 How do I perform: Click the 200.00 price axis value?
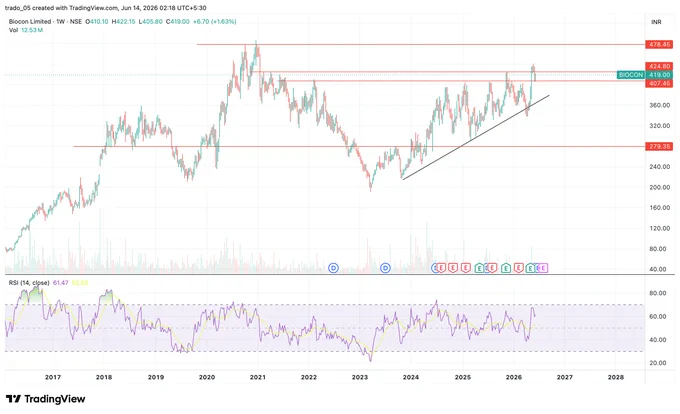click(x=659, y=187)
